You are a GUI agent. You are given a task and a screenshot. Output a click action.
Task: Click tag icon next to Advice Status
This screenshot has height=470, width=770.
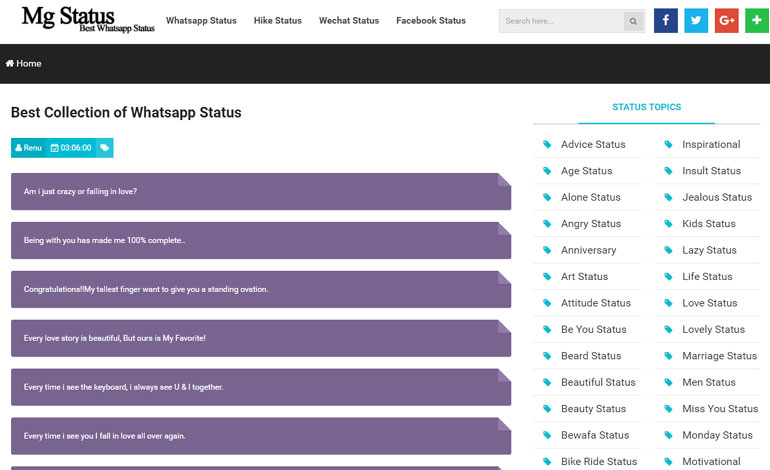pyautogui.click(x=547, y=144)
